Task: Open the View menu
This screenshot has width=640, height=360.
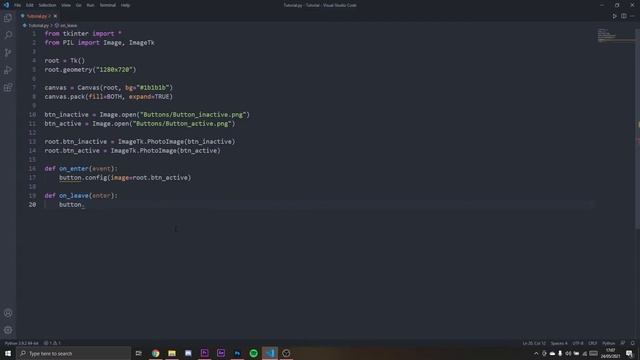Action: [66, 5]
